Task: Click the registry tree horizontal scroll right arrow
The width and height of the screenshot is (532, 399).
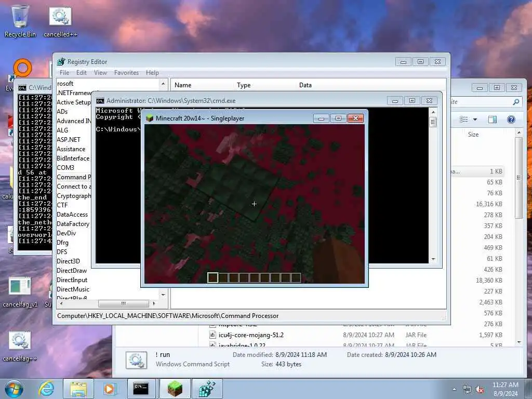Action: tap(154, 303)
